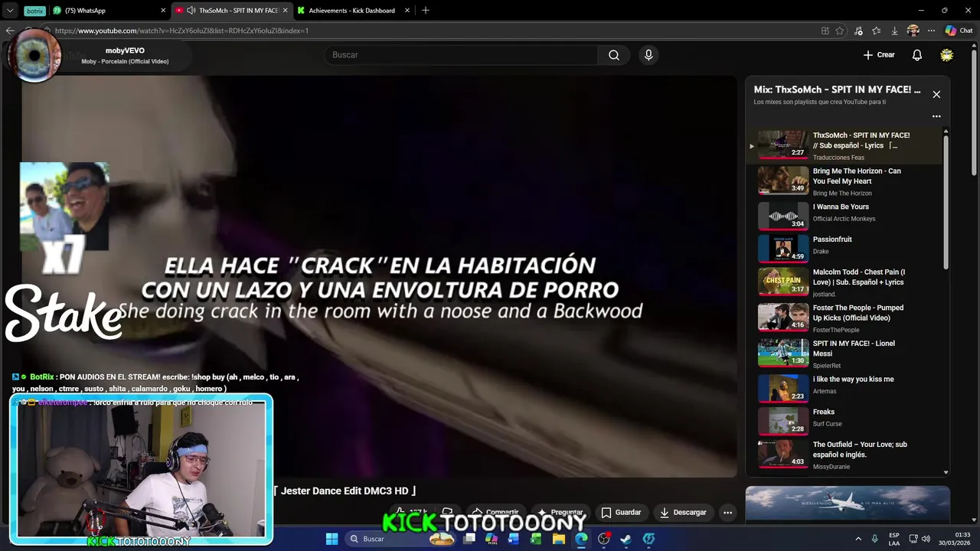Bookmark page with the star icon
Image resolution: width=980 pixels, height=551 pixels.
(840, 31)
